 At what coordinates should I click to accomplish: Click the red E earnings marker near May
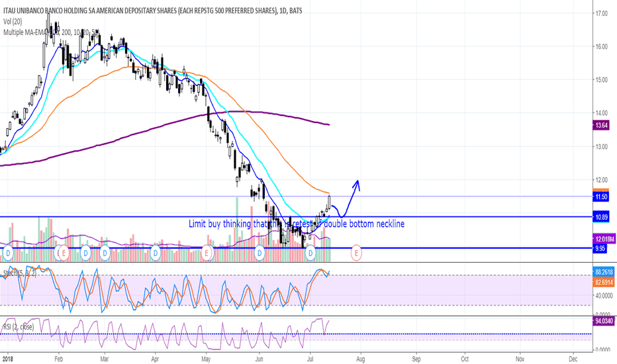pyautogui.click(x=207, y=253)
